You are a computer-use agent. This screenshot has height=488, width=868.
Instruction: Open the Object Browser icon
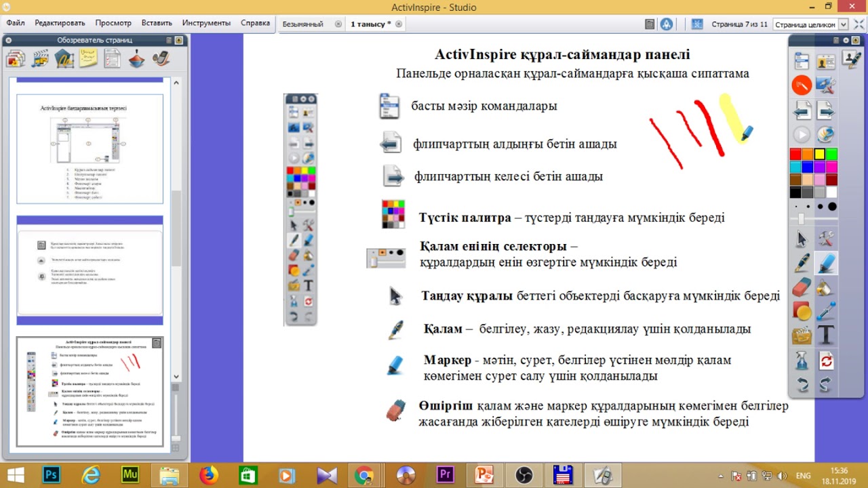tap(64, 58)
